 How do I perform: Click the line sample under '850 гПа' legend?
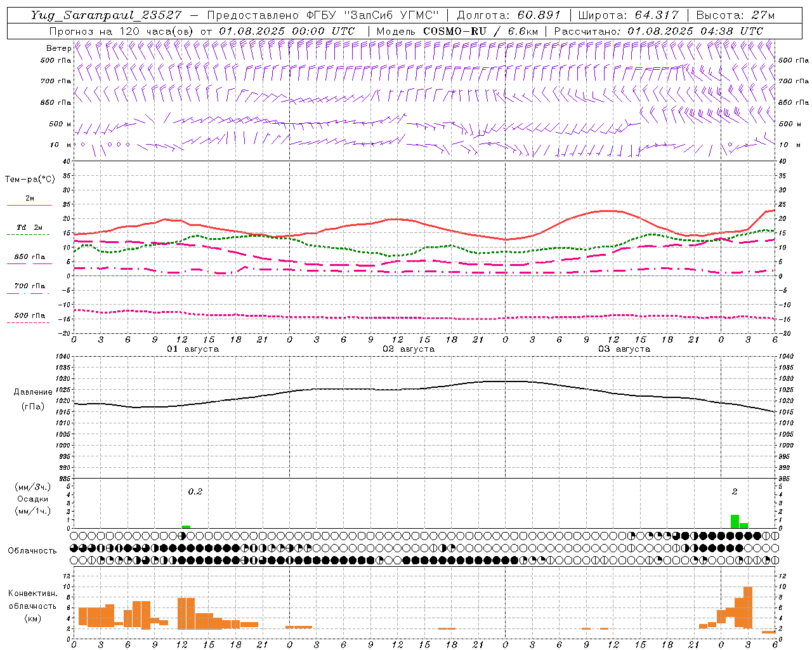pyautogui.click(x=29, y=264)
